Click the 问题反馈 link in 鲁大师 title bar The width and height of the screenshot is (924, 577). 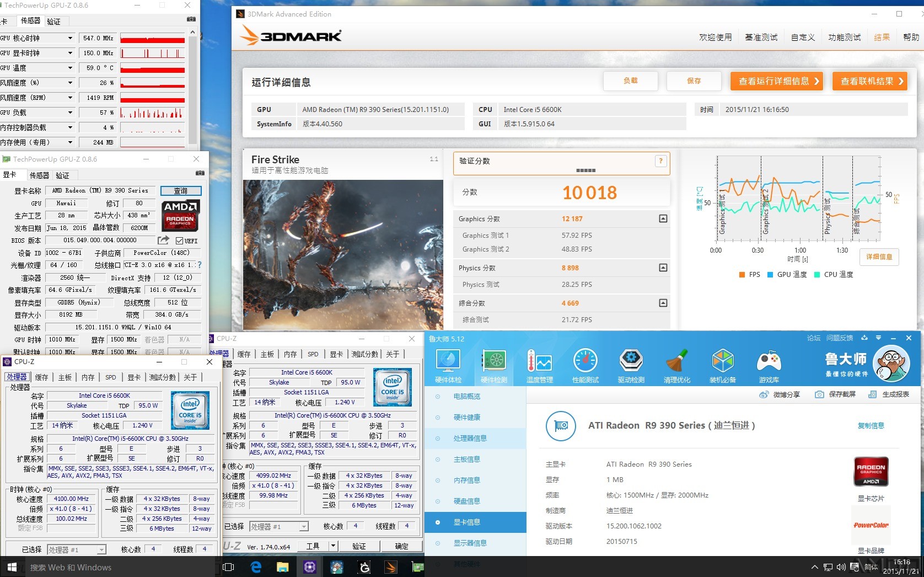[x=840, y=338]
